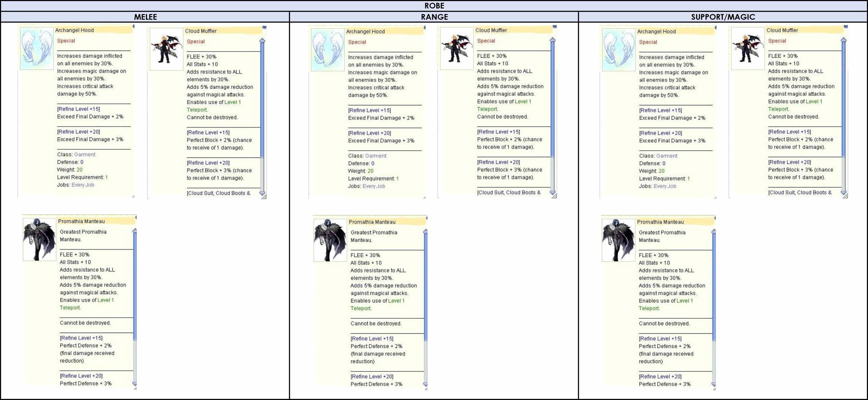Click [Refine Level +15] in MELEE Archangel Hood

click(78, 109)
